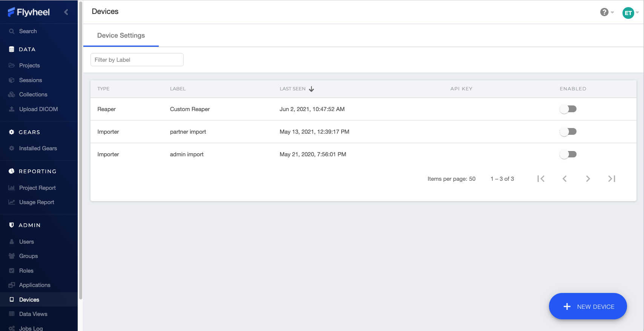
Task: Click the admin import label
Action: [x=187, y=154]
